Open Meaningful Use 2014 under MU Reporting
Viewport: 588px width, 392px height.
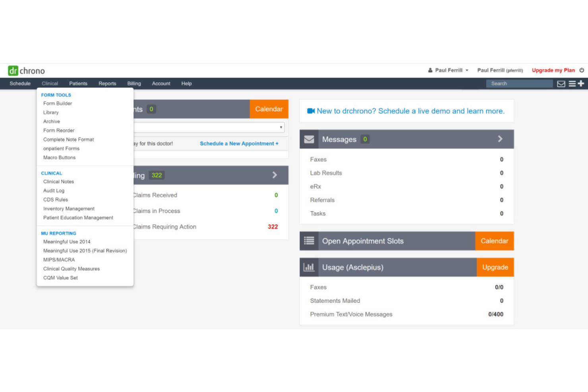coord(67,241)
